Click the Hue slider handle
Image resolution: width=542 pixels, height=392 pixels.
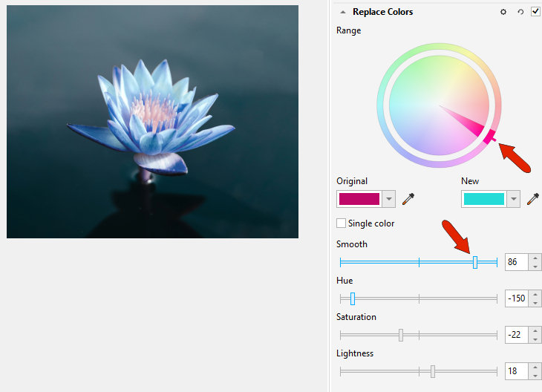(353, 298)
